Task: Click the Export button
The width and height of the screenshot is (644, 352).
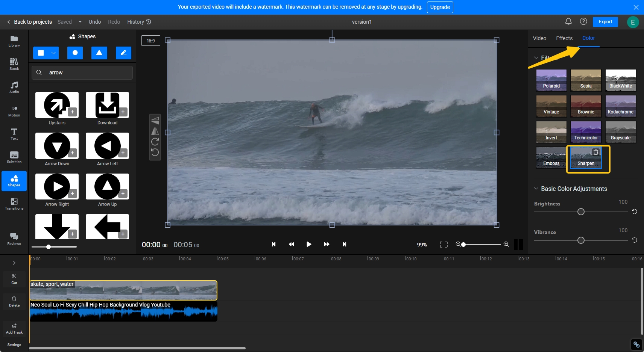Action: click(605, 22)
